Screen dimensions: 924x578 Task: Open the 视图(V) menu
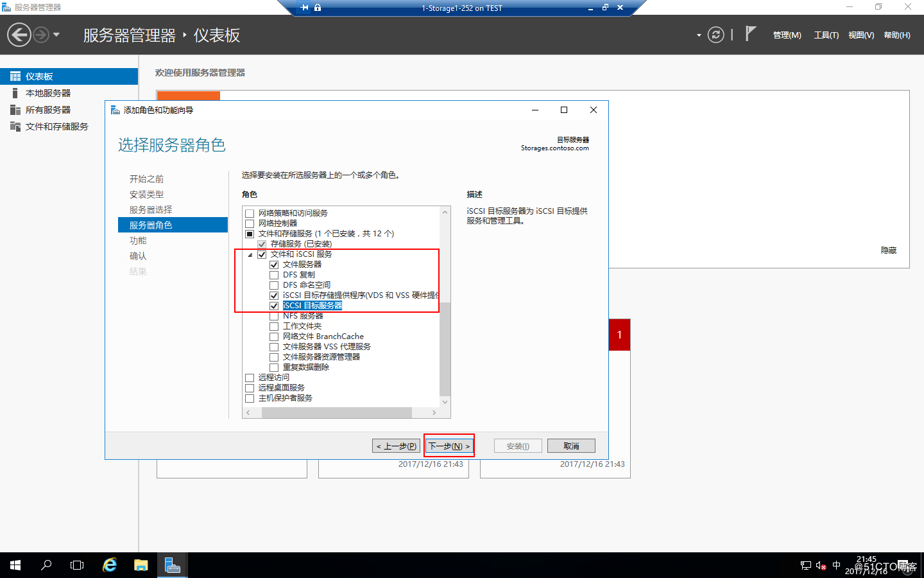[861, 35]
